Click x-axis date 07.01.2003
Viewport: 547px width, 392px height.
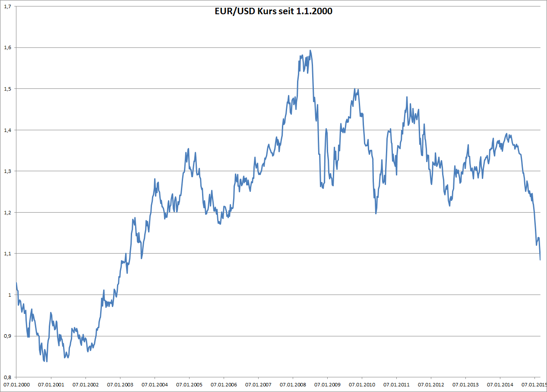(x=120, y=384)
